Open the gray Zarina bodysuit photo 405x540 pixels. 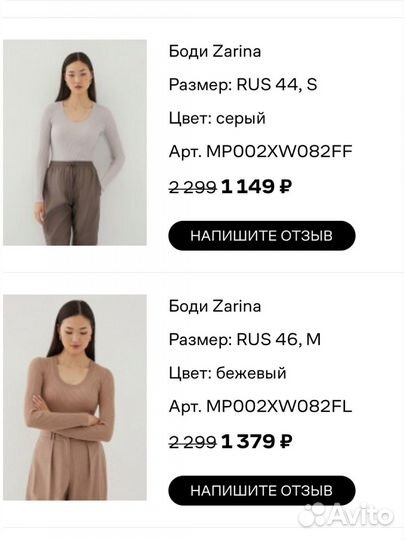pos(75,143)
